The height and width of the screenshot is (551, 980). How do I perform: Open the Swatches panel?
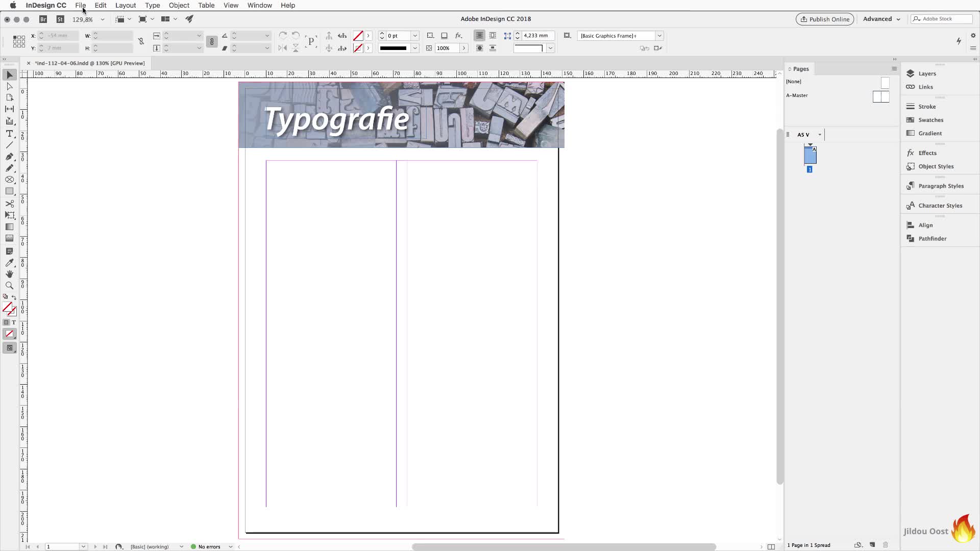(x=930, y=120)
